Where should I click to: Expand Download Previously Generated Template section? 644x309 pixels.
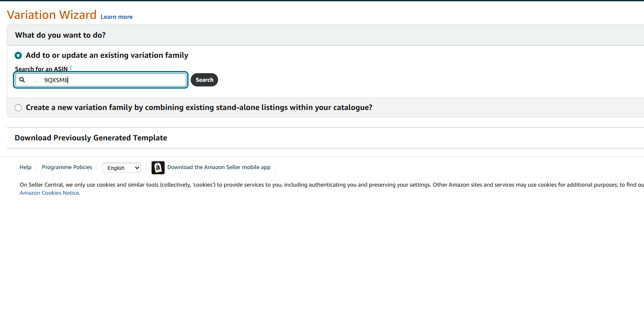(91, 138)
